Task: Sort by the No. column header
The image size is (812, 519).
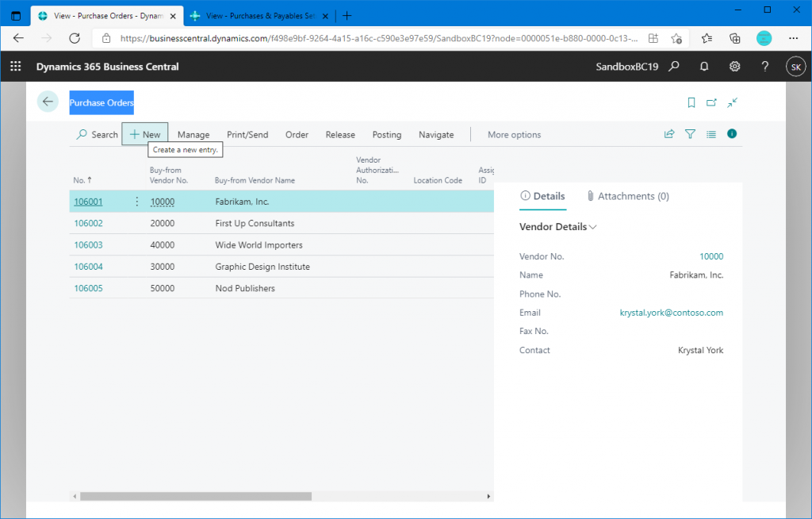Action: [82, 180]
